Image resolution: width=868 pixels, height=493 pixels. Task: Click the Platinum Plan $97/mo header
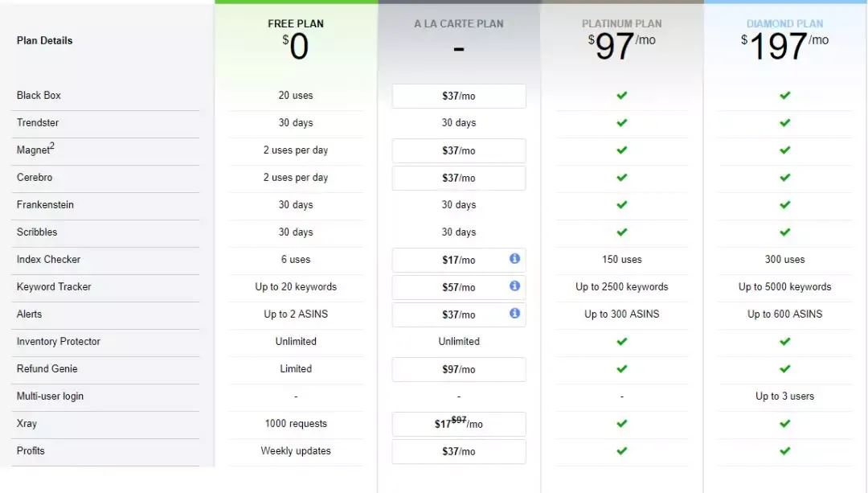point(621,44)
